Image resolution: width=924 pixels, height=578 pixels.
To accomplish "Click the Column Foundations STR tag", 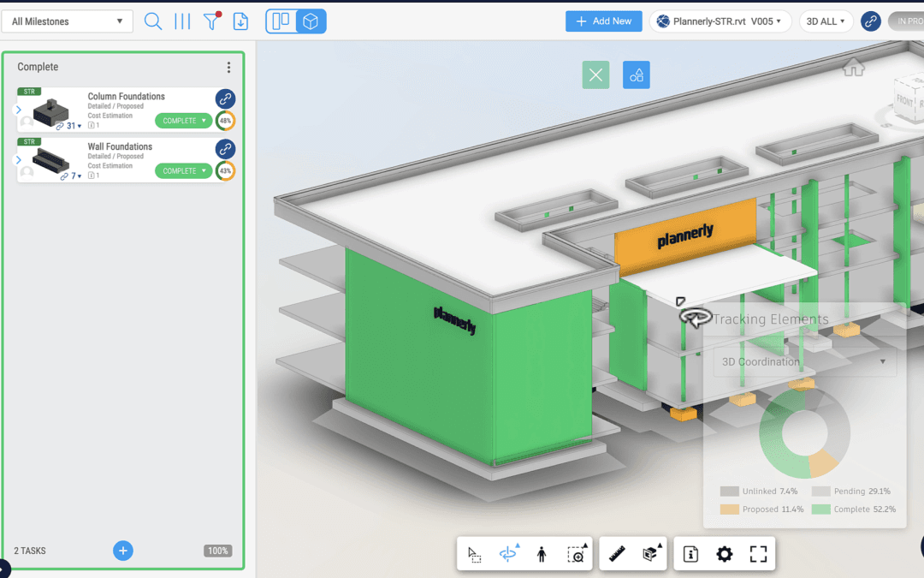I will point(29,92).
